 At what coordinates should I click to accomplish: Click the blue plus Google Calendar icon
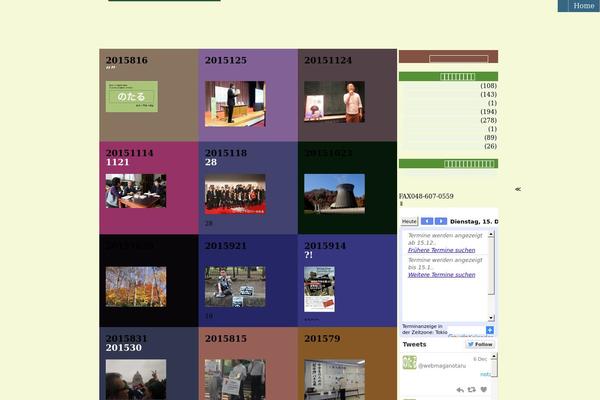click(490, 330)
